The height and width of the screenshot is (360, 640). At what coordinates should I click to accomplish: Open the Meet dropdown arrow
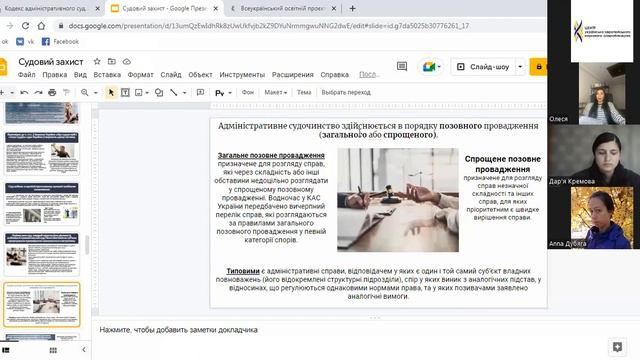439,67
